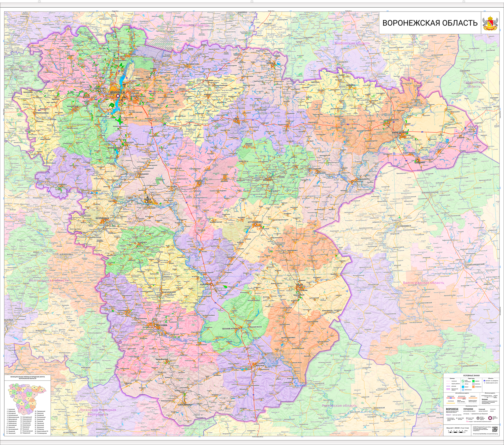Click the 'ПАВЛОВСК' label on the map
Viewport: 504px width, 445px height.
(205, 284)
